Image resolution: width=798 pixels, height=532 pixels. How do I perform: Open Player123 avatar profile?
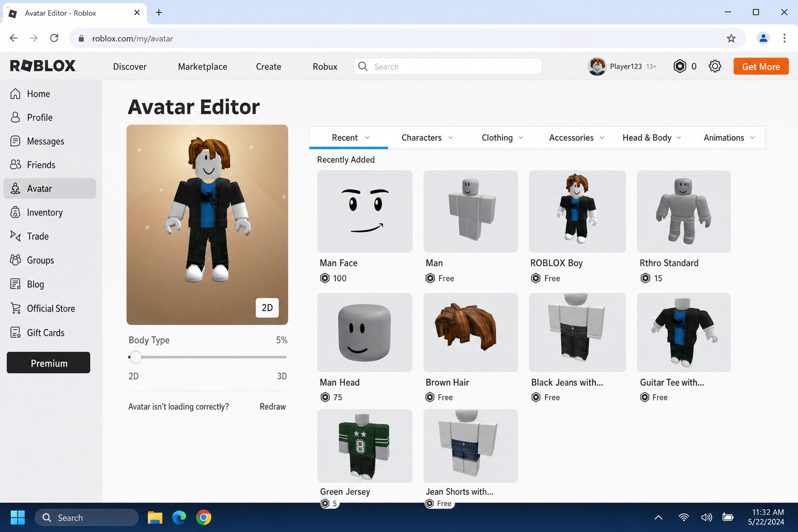point(597,66)
